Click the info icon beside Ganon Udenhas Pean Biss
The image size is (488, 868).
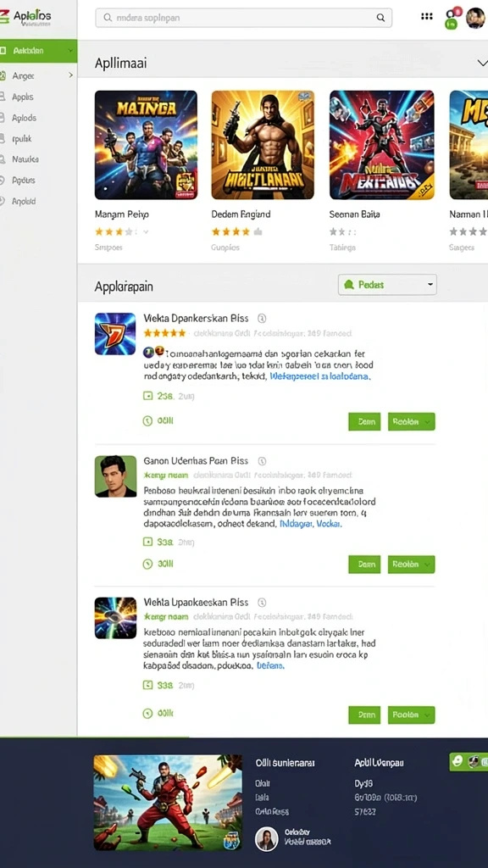[x=263, y=461]
